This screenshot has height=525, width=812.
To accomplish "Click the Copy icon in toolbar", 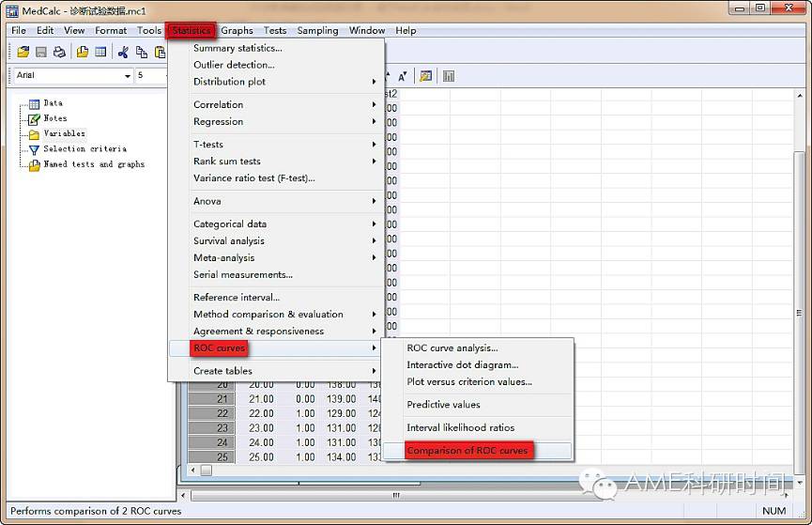I will (x=142, y=52).
